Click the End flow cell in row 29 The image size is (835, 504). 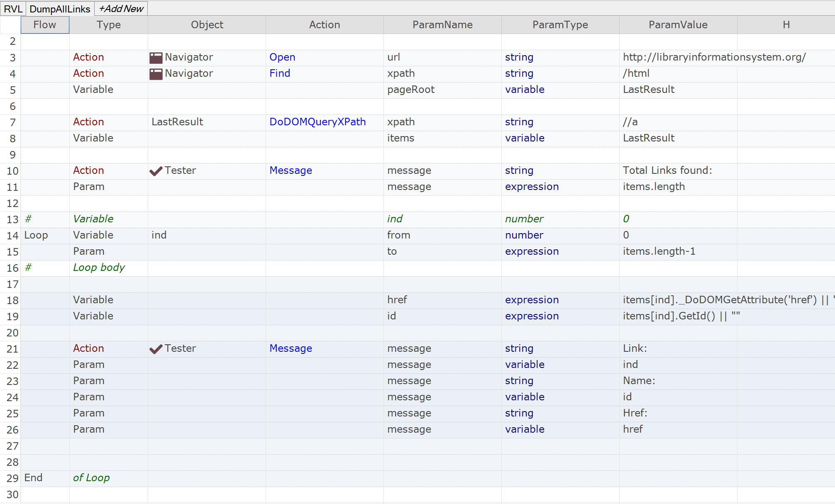coord(34,478)
